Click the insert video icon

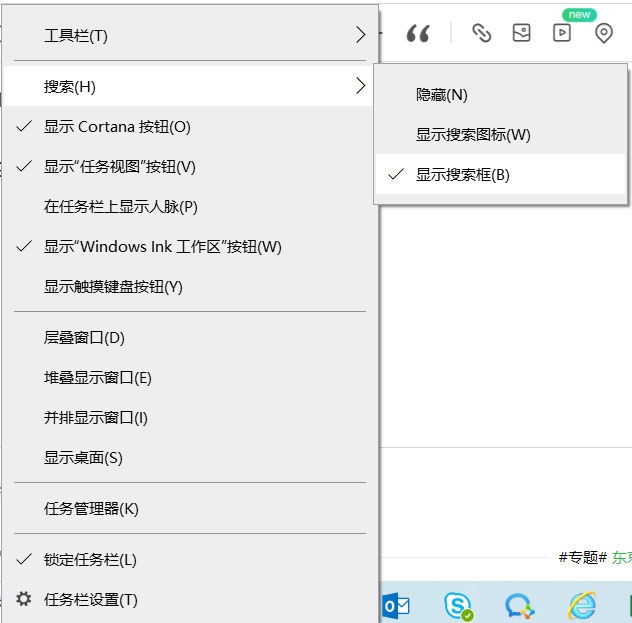(561, 33)
